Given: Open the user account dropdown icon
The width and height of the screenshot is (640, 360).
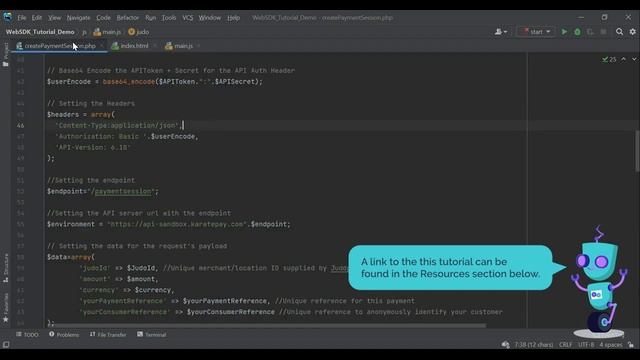Looking at the screenshot, I should [500, 32].
